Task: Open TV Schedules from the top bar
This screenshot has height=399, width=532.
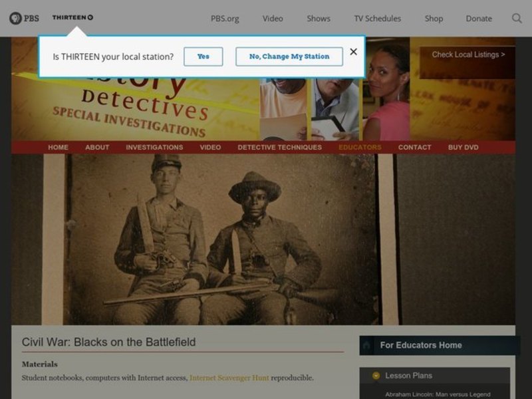Action: point(377,19)
